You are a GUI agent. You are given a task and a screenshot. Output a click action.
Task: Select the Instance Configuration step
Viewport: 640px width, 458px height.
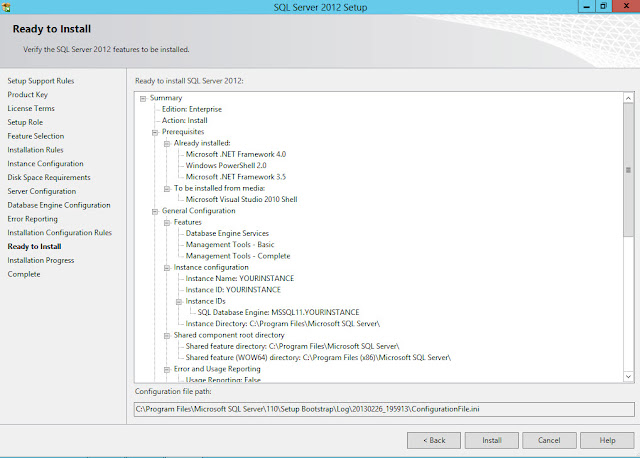(45, 164)
